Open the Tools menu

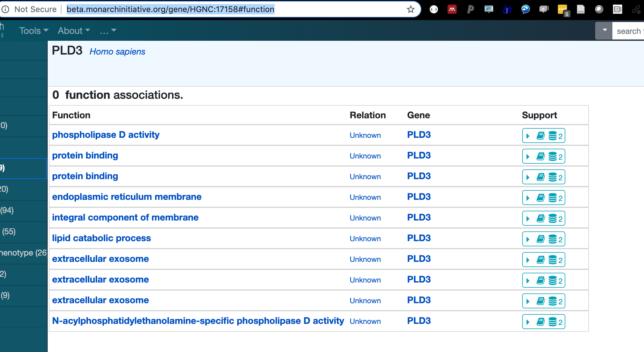click(34, 30)
